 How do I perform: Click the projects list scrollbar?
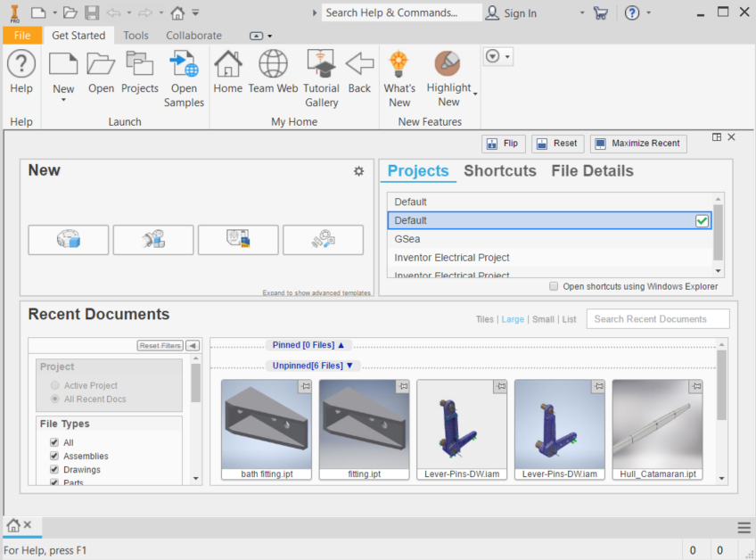click(x=718, y=234)
